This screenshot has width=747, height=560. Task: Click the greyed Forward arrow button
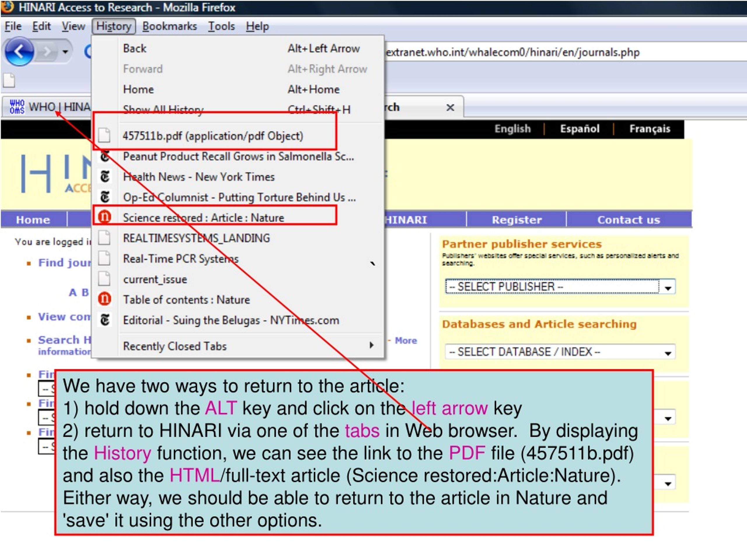(x=47, y=52)
